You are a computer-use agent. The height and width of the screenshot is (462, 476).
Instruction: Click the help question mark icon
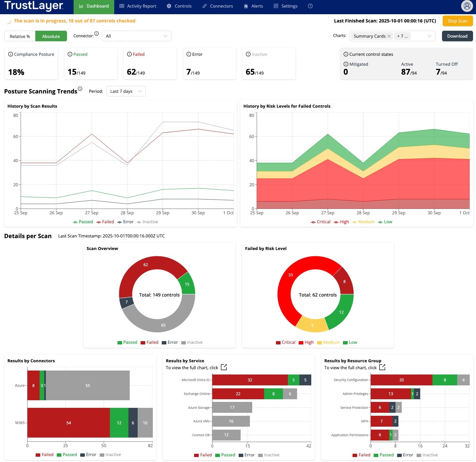(x=310, y=6)
